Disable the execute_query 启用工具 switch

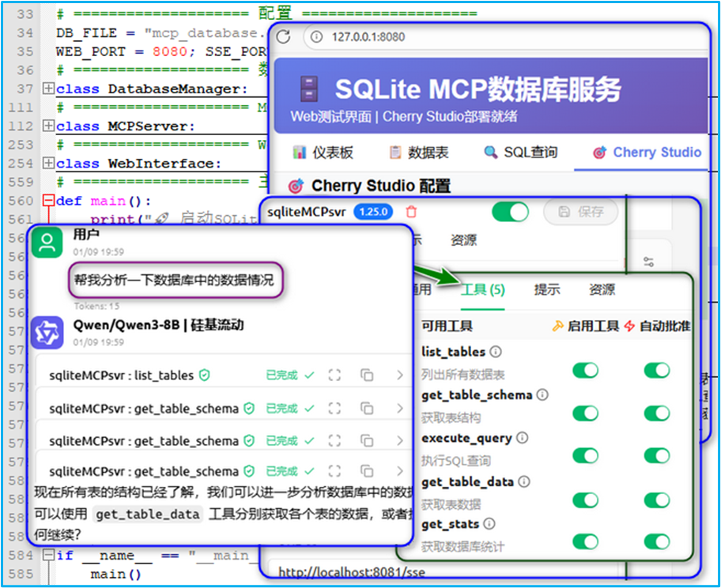(x=585, y=455)
